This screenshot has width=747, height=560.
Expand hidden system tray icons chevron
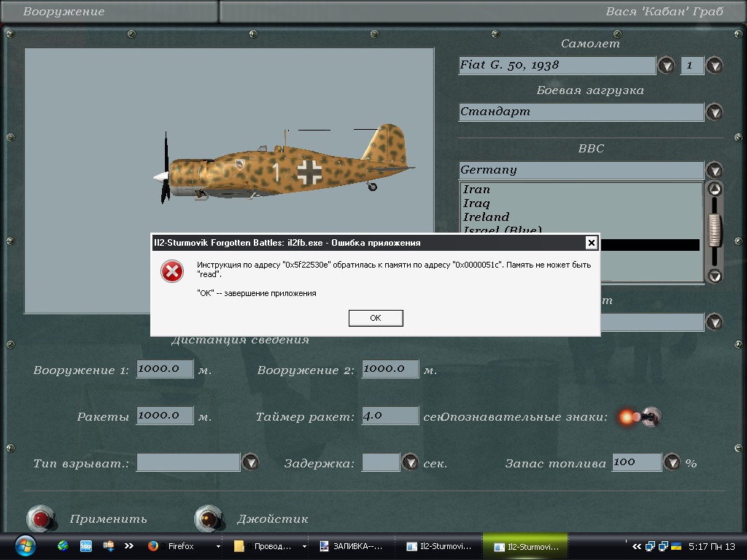[x=636, y=546]
